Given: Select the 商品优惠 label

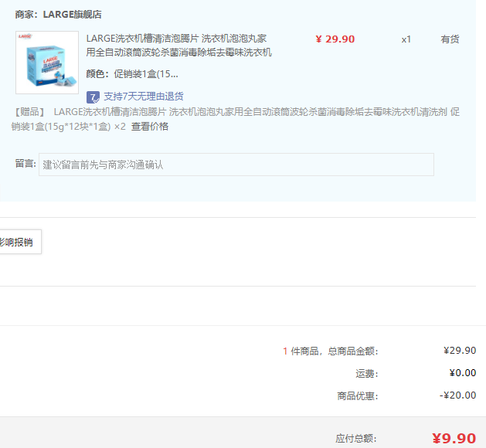Looking at the screenshot, I should 358,396.
